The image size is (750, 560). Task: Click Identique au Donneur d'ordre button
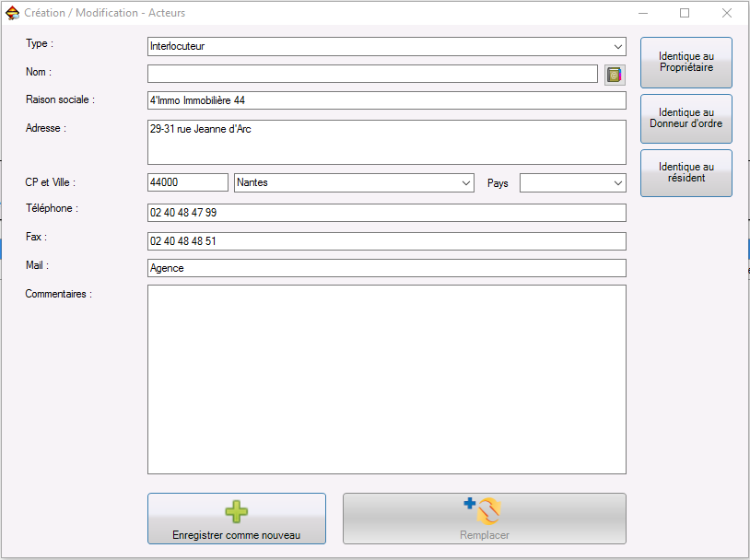pyautogui.click(x=686, y=118)
